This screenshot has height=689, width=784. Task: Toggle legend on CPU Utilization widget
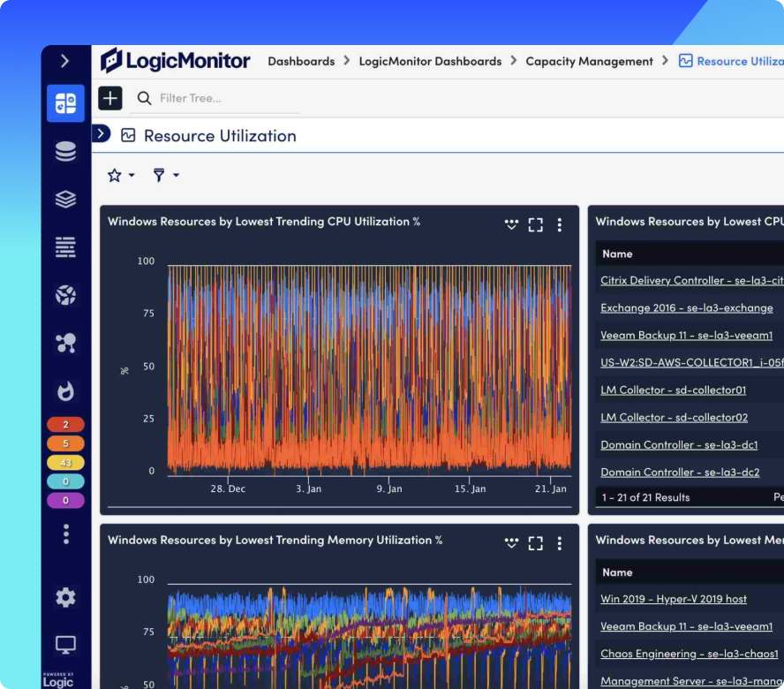(511, 224)
